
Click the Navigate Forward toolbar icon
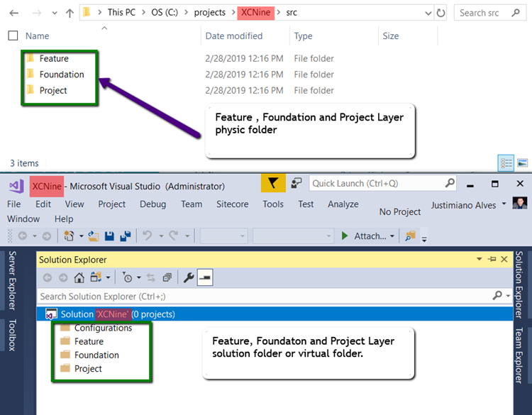tap(47, 236)
